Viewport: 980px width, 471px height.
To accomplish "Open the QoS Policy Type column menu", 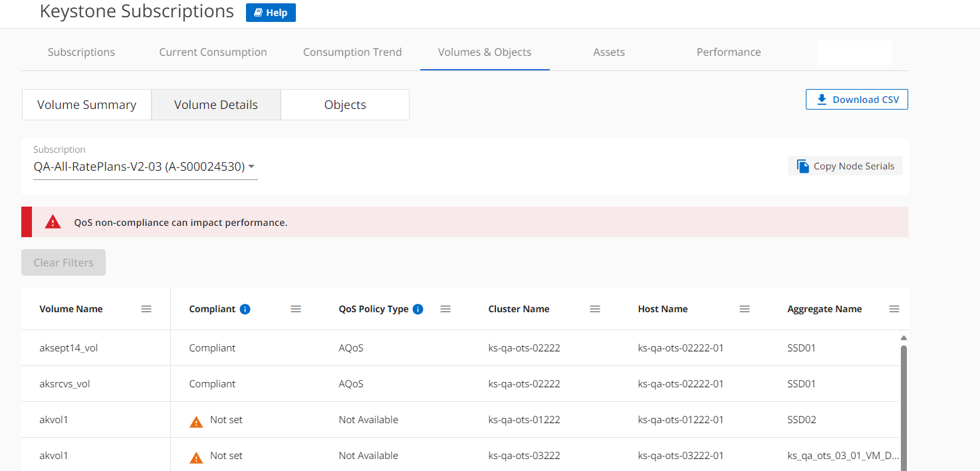I will (x=445, y=309).
